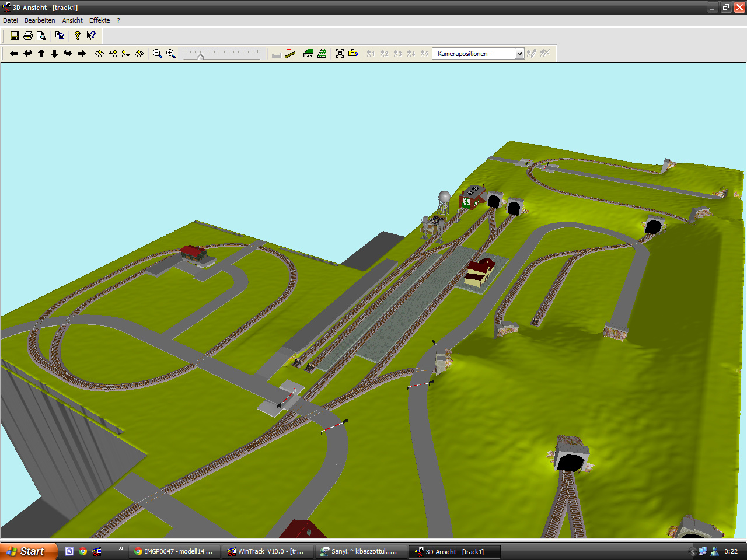The height and width of the screenshot is (560, 747).
Task: Move camera forward with up arrow icon
Action: coord(41,53)
